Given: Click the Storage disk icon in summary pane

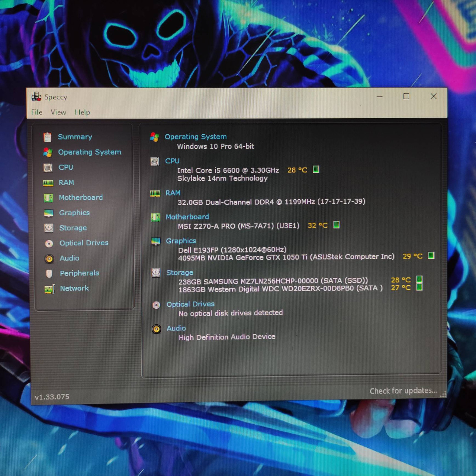Looking at the screenshot, I should click(156, 273).
